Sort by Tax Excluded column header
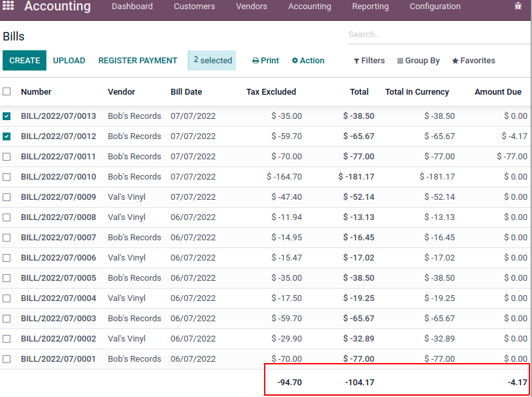The height and width of the screenshot is (397, 532). pos(271,92)
